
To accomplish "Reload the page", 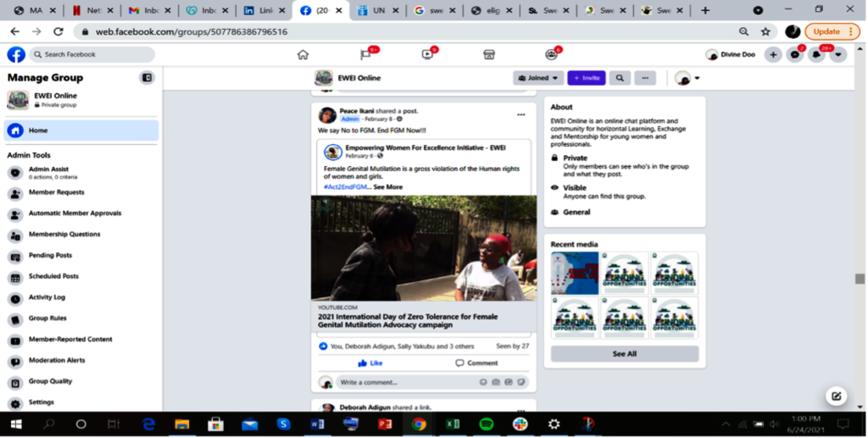I will (58, 31).
